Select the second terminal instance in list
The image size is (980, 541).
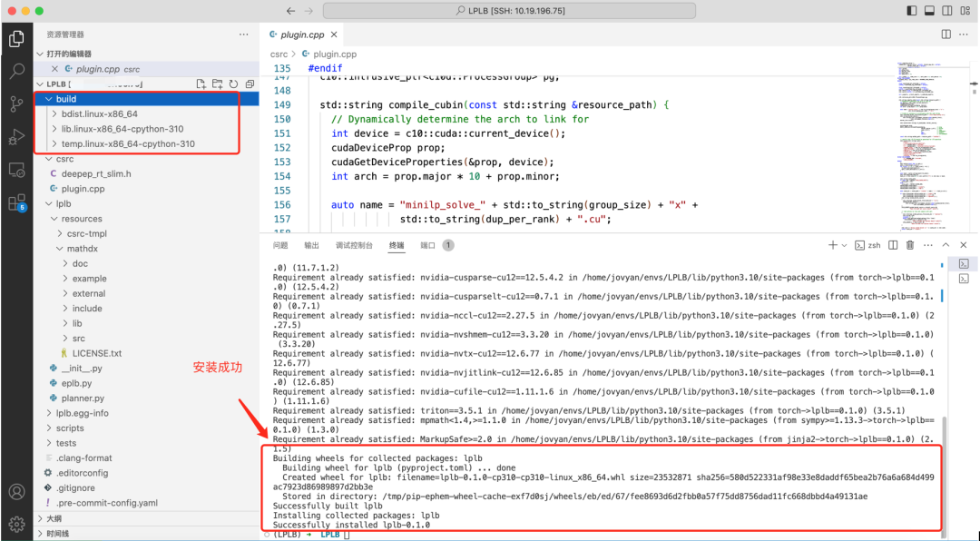pyautogui.click(x=964, y=279)
